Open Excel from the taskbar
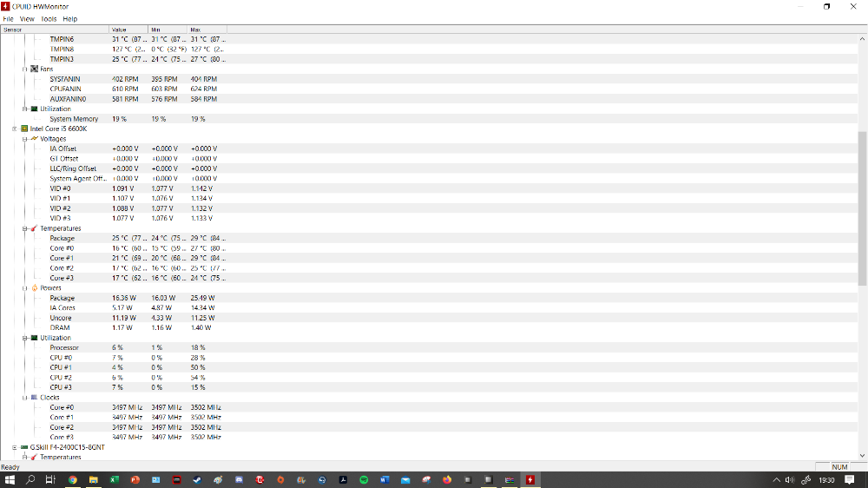The height and width of the screenshot is (488, 868). (114, 479)
